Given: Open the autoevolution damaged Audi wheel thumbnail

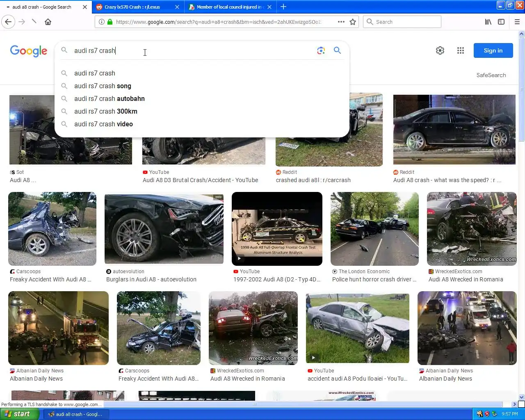Looking at the screenshot, I should pyautogui.click(x=164, y=229).
